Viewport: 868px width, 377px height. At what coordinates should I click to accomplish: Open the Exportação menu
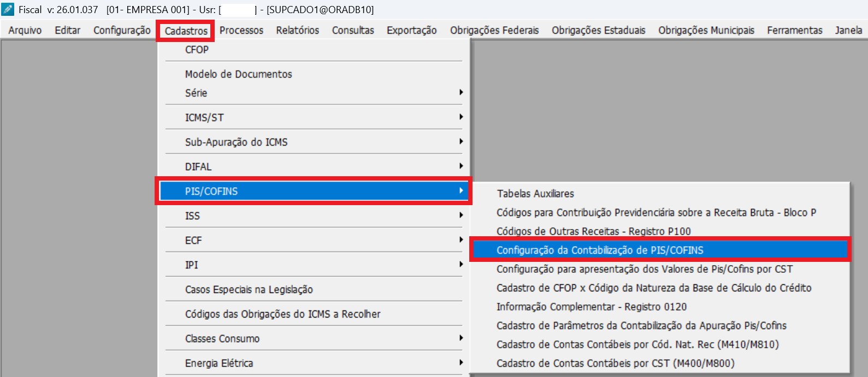pyautogui.click(x=412, y=30)
